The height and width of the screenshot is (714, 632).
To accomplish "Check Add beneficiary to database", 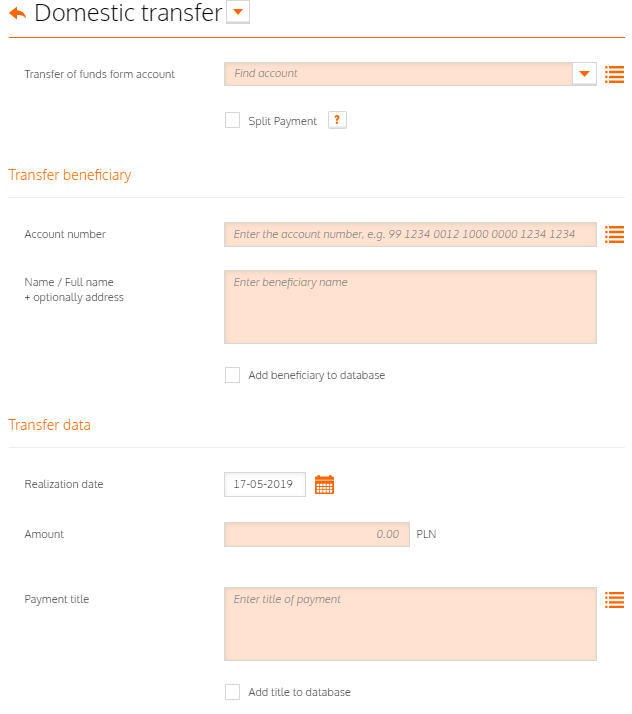I will click(232, 375).
